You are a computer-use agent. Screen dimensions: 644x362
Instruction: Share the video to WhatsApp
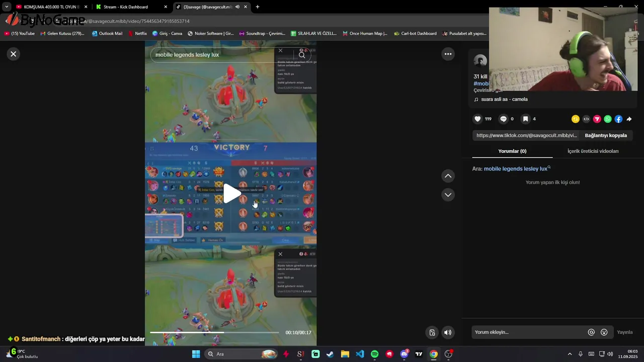point(608,119)
